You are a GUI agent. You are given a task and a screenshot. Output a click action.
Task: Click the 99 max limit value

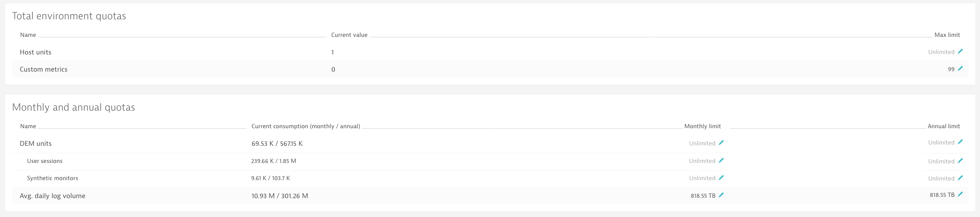(x=951, y=69)
